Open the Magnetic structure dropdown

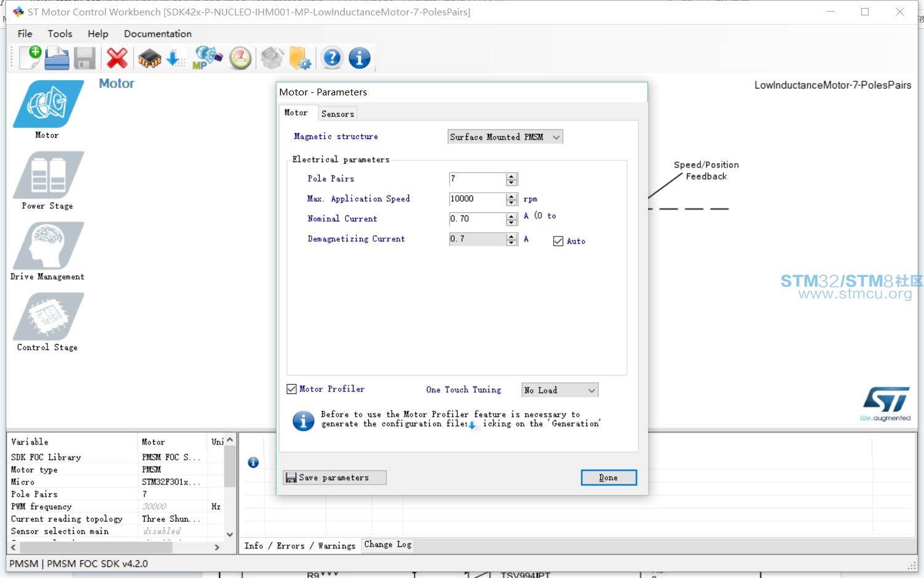coord(505,137)
